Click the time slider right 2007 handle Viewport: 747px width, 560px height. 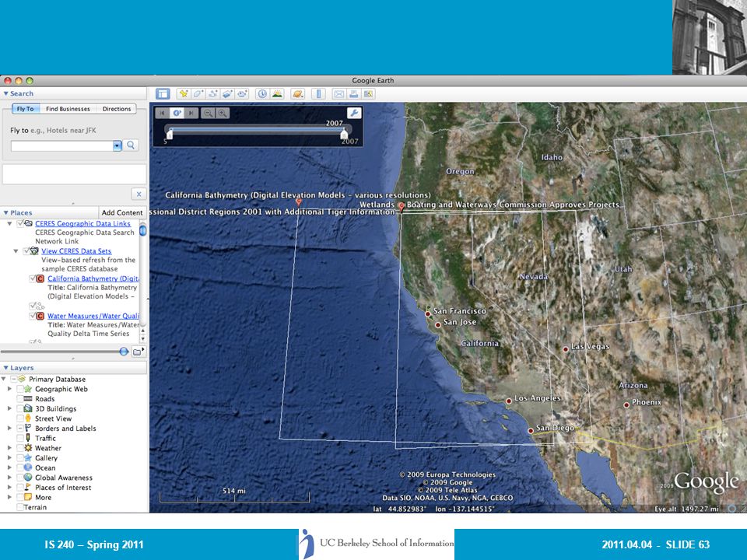pyautogui.click(x=344, y=135)
